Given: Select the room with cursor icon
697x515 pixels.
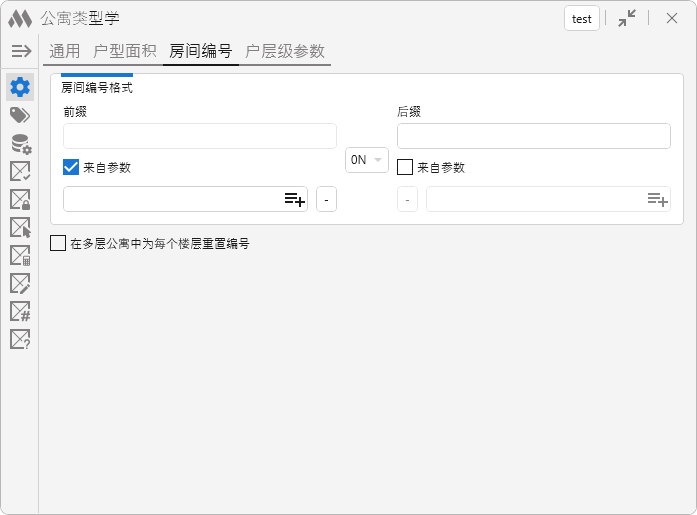Looking at the screenshot, I should click(20, 228).
